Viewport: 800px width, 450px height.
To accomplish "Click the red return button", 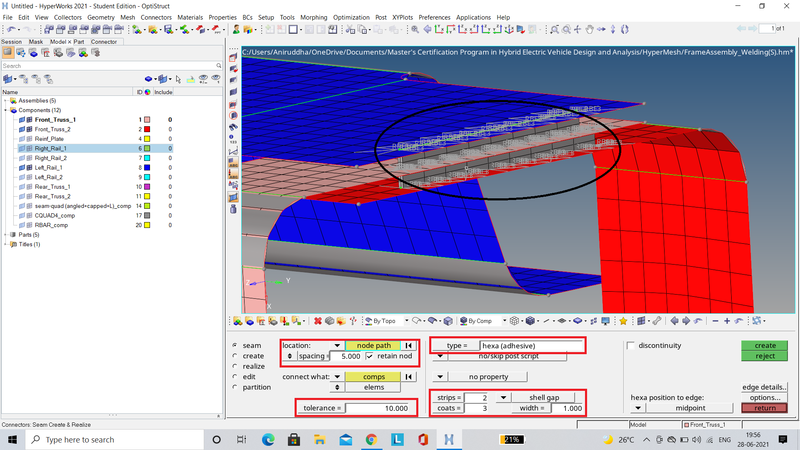I will pos(764,408).
